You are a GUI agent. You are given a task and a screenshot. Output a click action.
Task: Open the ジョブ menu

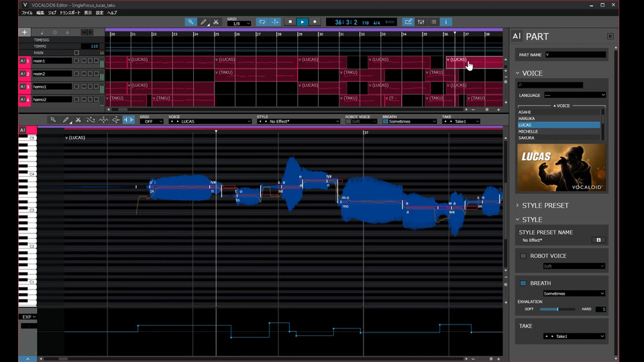click(x=52, y=13)
